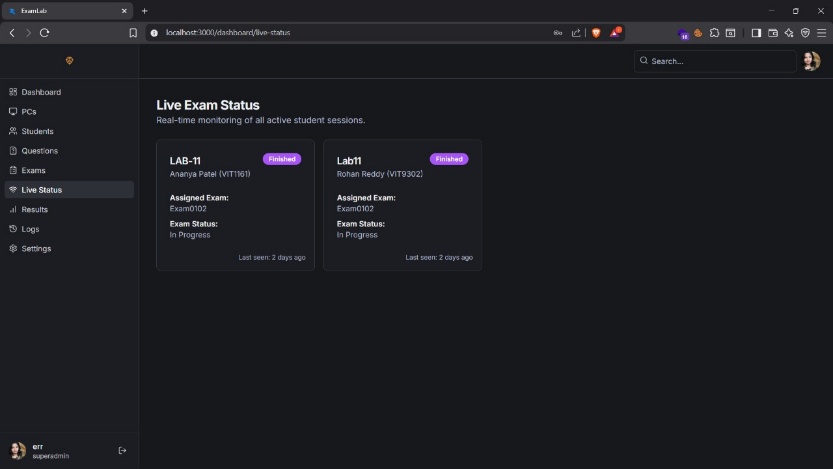Click the superadmin avatar in the sidebar footer
The width and height of the screenshot is (833, 469).
tap(18, 450)
